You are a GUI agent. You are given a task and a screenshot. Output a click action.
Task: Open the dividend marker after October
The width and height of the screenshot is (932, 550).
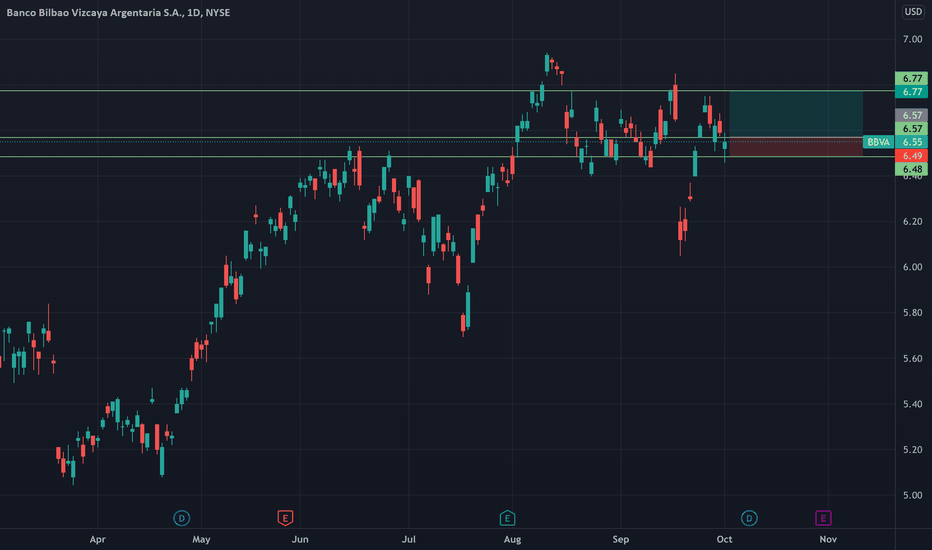tap(749, 518)
